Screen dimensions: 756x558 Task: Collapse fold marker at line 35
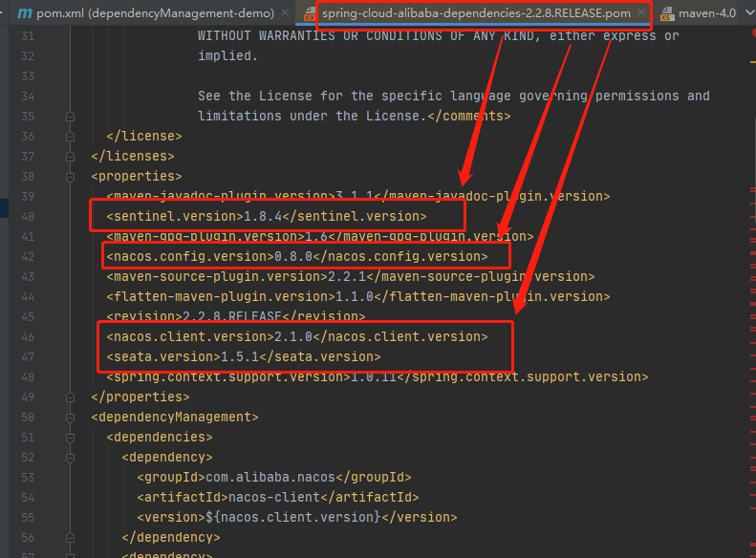click(71, 117)
